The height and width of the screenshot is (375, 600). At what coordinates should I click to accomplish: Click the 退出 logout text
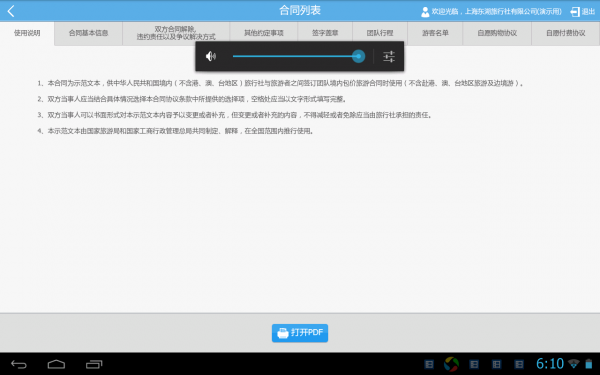[588, 12]
